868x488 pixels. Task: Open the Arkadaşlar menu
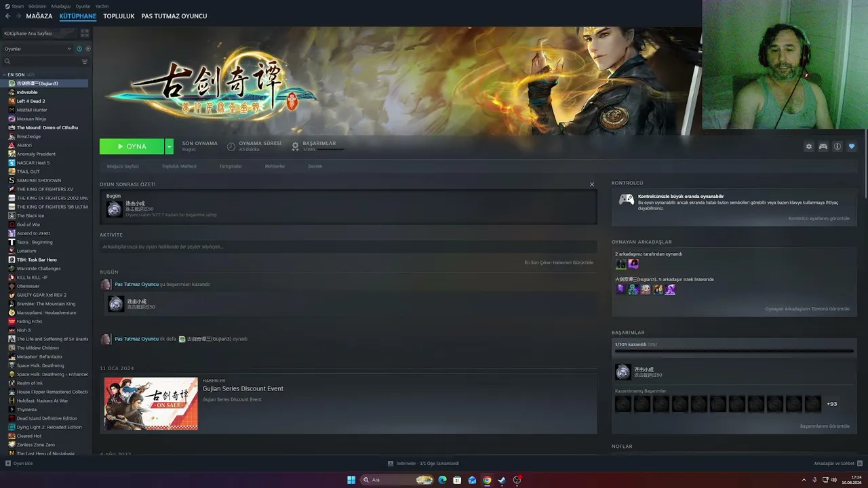click(x=61, y=6)
